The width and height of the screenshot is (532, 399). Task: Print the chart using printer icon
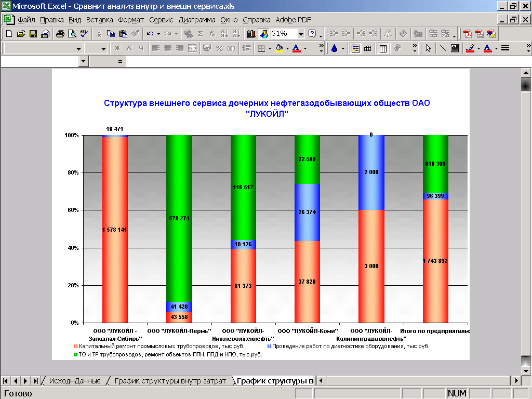[x=60, y=34]
